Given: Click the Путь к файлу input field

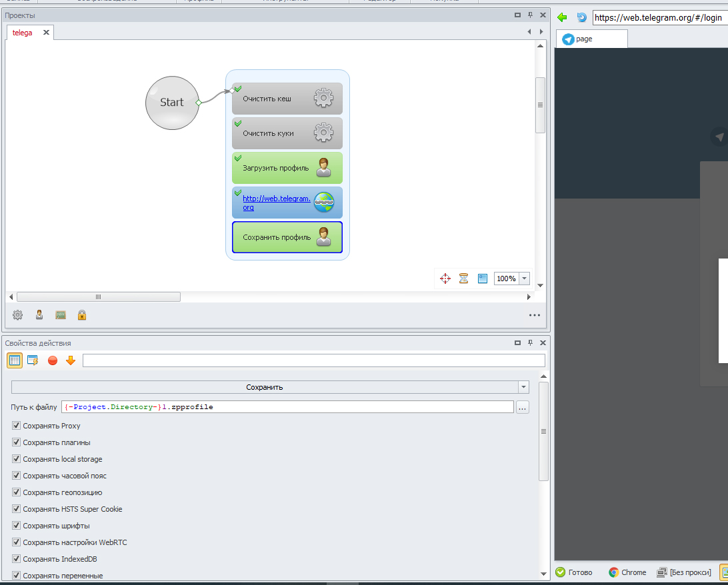Looking at the screenshot, I should (x=287, y=407).
